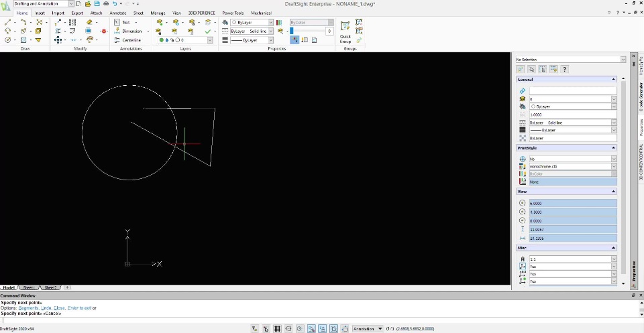Open the G-code Generator side tab

pyautogui.click(x=641, y=96)
